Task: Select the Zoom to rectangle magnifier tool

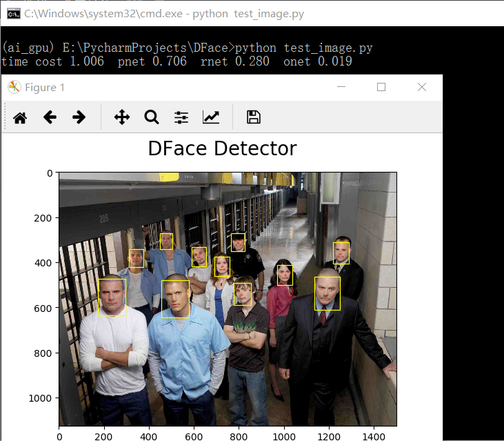Action: (152, 117)
